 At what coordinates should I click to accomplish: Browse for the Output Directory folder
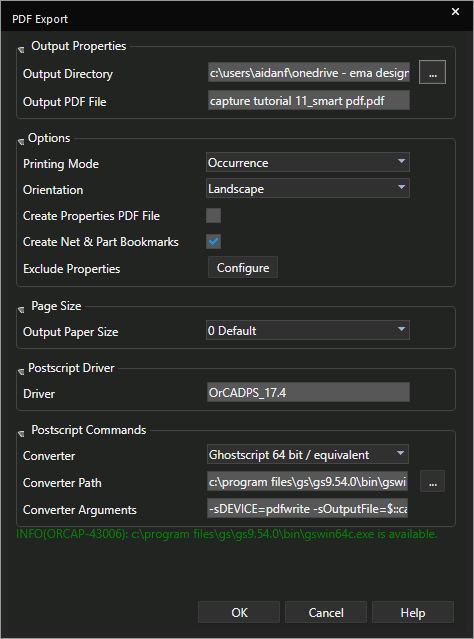click(432, 72)
